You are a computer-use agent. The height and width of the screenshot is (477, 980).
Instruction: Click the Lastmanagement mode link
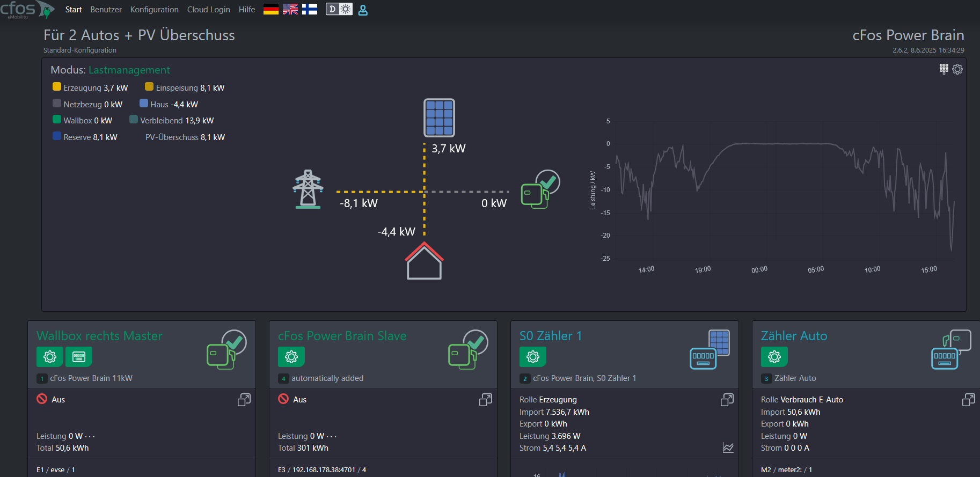(x=129, y=70)
